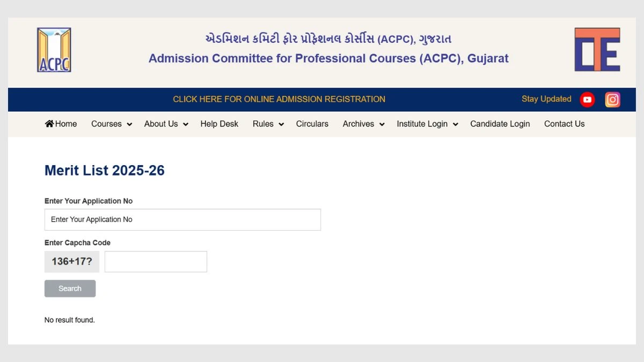This screenshot has height=362, width=644.
Task: Expand the About Us dropdown
Action: pos(166,124)
